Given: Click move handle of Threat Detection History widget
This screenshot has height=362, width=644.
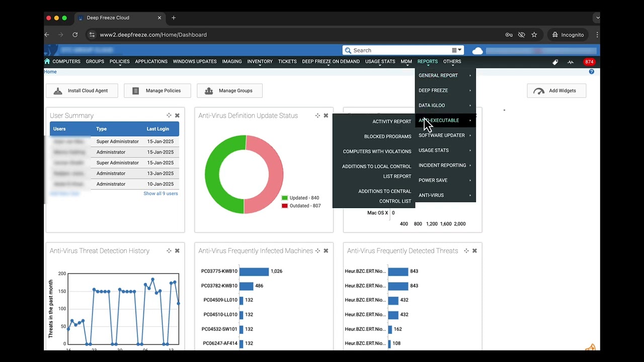Looking at the screenshot, I should tap(169, 250).
